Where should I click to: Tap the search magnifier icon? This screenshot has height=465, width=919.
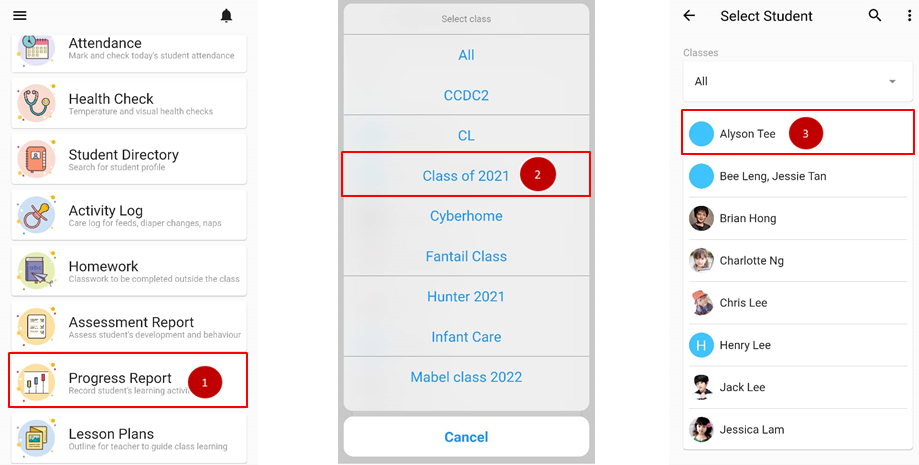875,16
